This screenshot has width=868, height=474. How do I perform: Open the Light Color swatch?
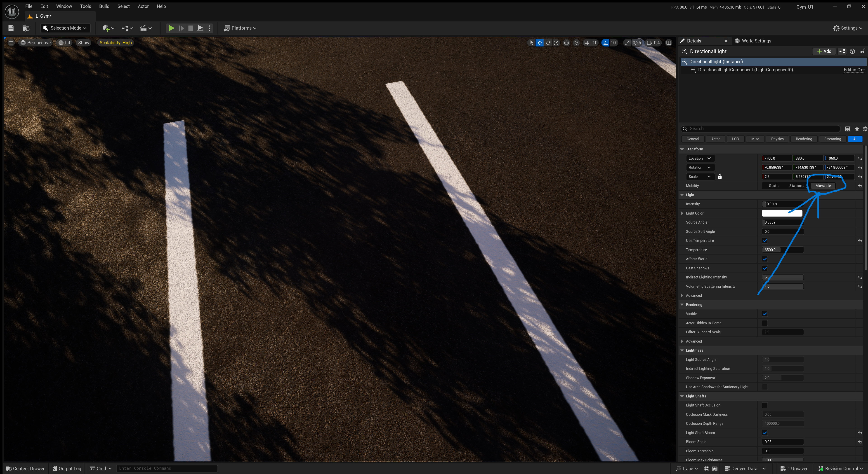click(x=782, y=213)
